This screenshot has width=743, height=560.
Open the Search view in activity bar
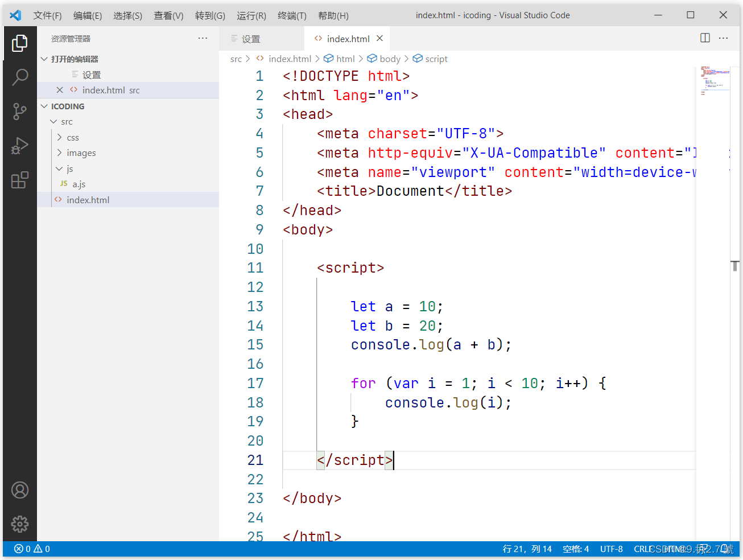click(x=20, y=77)
